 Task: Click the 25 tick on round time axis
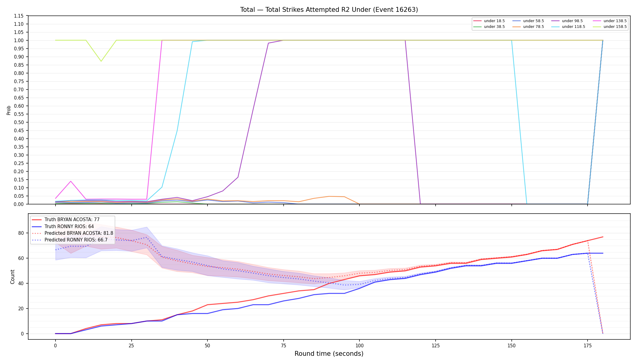131,345
